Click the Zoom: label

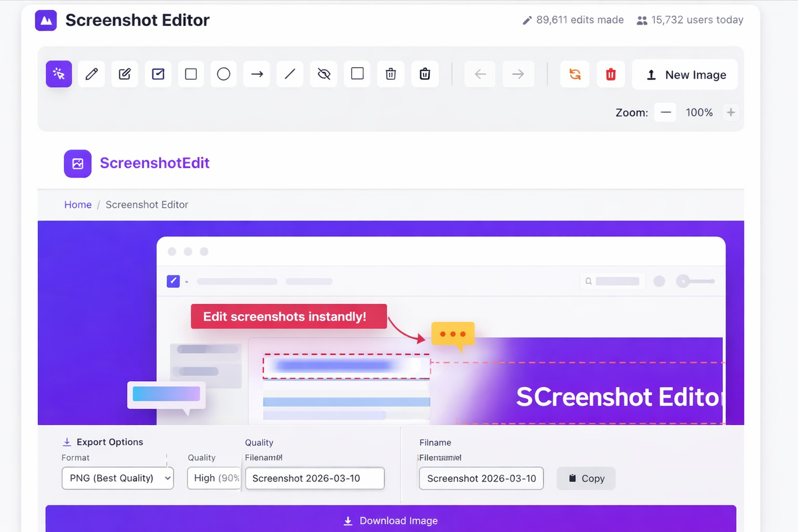pyautogui.click(x=632, y=112)
